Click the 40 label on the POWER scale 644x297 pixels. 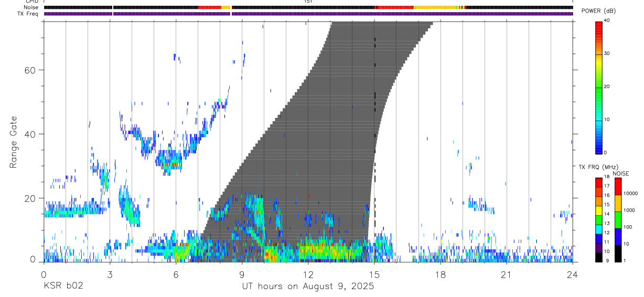(x=607, y=20)
